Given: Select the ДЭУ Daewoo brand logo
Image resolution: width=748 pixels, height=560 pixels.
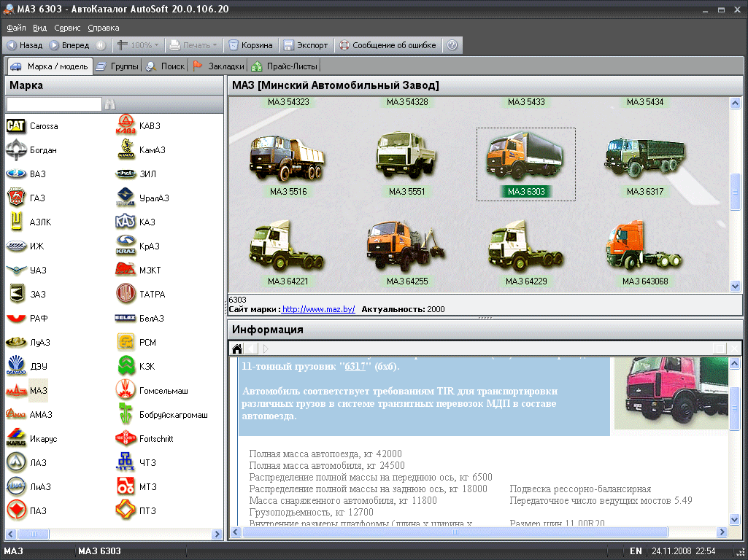Looking at the screenshot, I should (x=16, y=366).
